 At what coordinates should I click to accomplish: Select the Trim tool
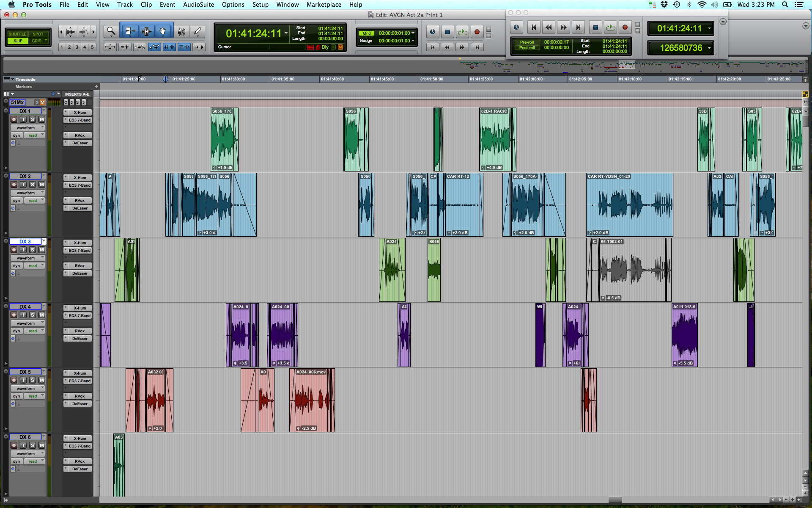coord(129,31)
